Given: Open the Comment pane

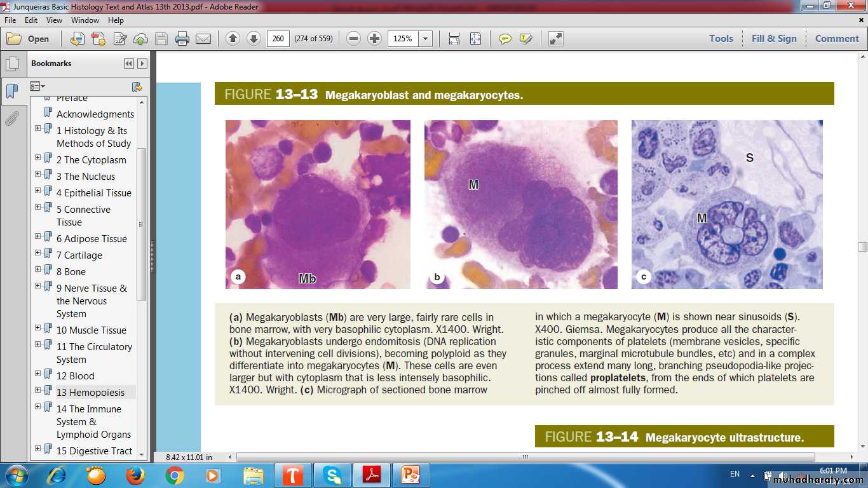Looking at the screenshot, I should [837, 39].
